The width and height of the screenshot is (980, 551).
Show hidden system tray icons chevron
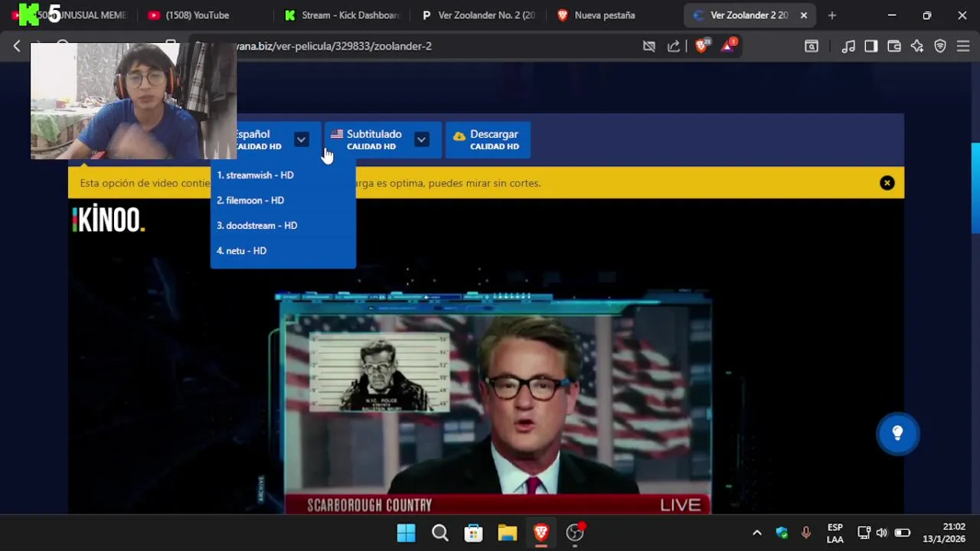(x=757, y=533)
